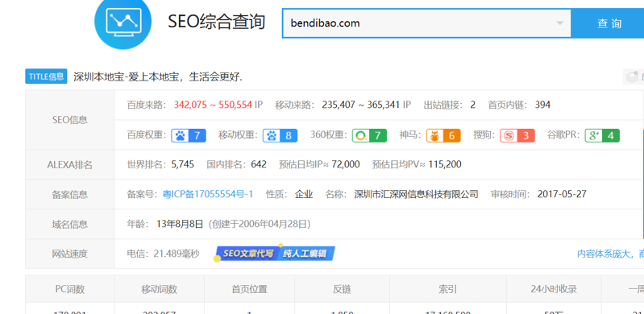Click the mobile weight 8 badge
This screenshot has width=644, height=314.
[280, 135]
